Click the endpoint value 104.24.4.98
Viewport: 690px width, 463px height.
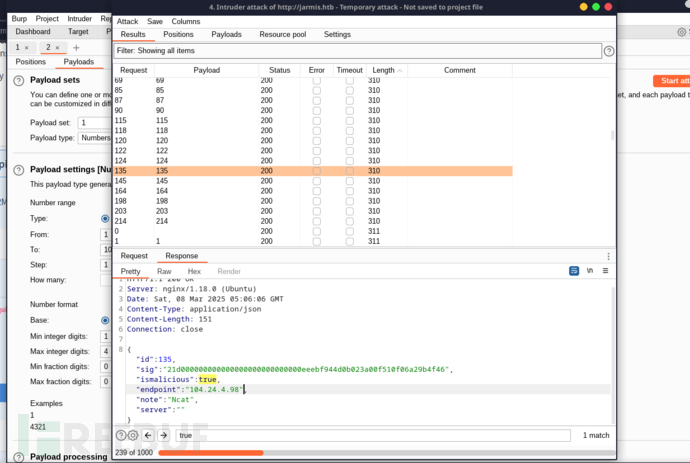[x=215, y=390]
